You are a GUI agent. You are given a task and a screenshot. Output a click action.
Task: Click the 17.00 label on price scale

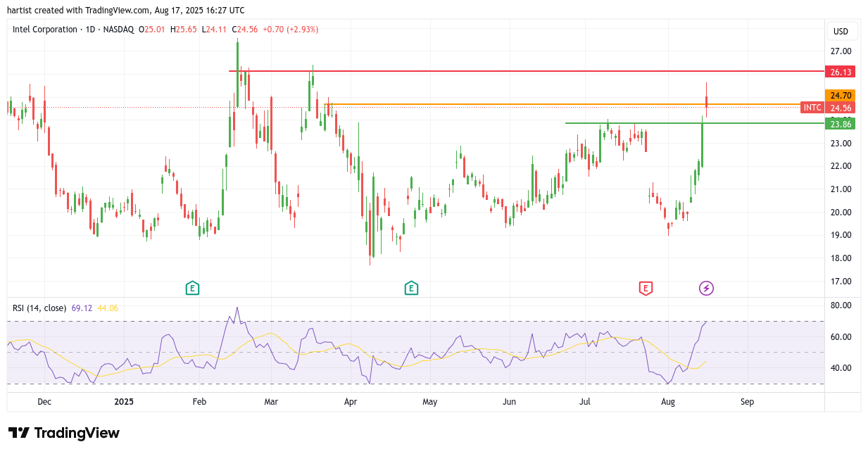pos(841,282)
